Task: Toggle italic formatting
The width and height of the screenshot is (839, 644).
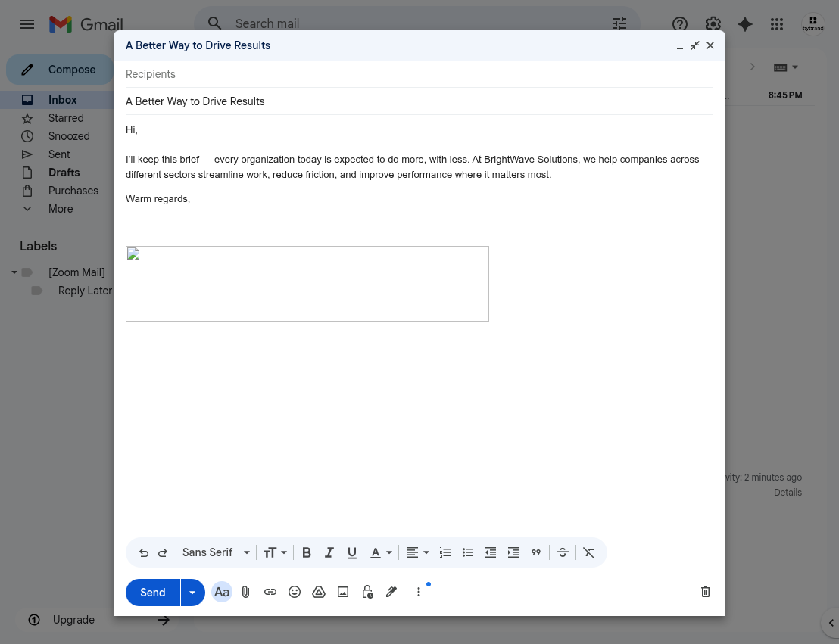Action: pyautogui.click(x=329, y=552)
